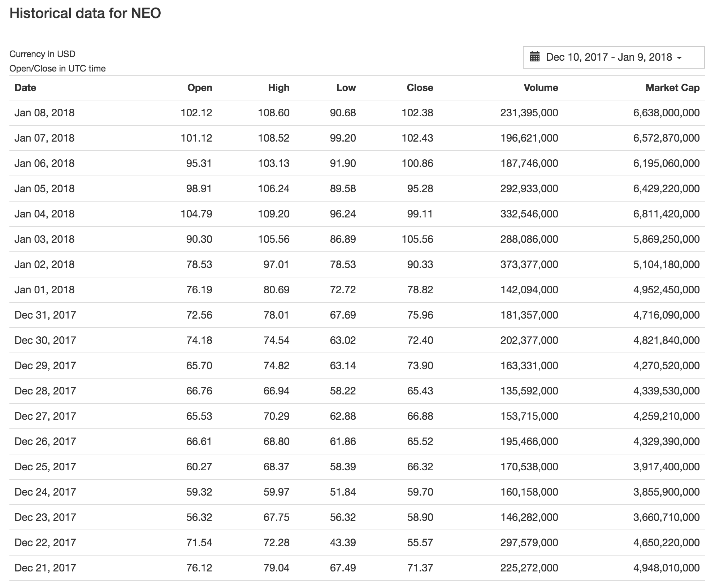Click the calendar icon in date picker
This screenshot has height=583, width=728.
pos(535,57)
